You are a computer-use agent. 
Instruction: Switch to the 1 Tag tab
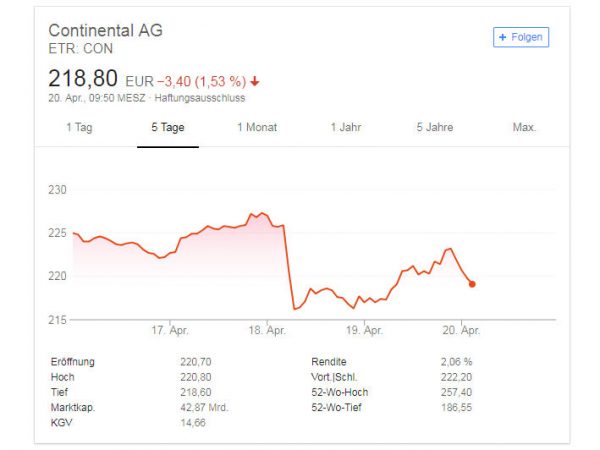click(79, 127)
